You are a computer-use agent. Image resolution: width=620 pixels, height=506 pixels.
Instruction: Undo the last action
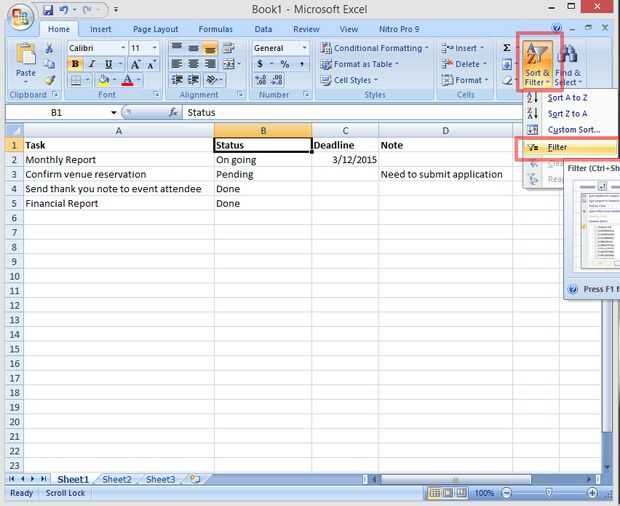coord(64,9)
